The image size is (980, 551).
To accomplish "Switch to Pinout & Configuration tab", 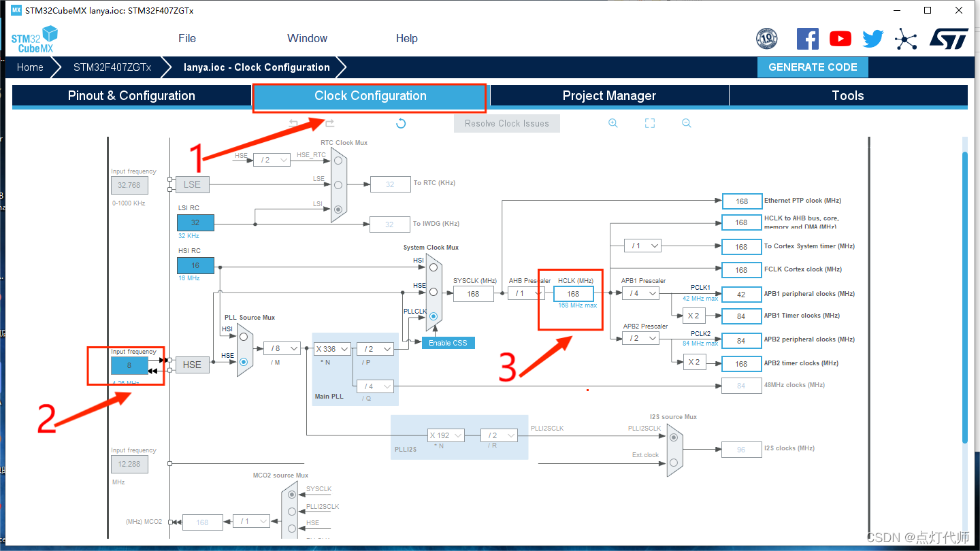I will point(131,96).
